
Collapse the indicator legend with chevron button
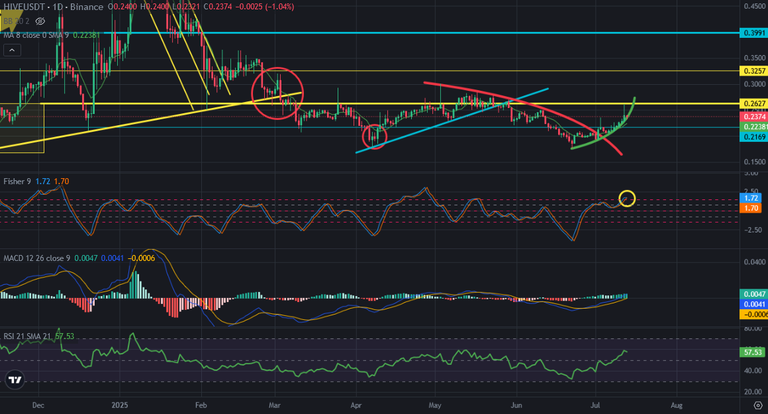(x=12, y=50)
